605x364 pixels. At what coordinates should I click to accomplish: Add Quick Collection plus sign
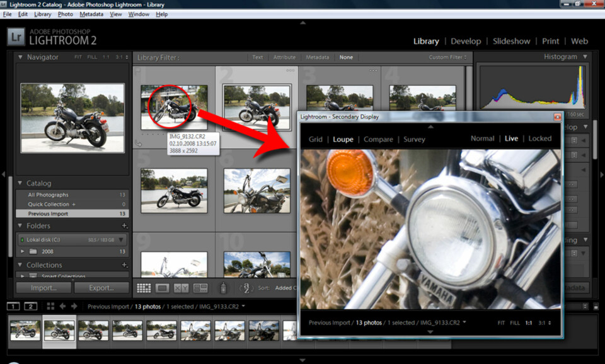click(x=74, y=204)
